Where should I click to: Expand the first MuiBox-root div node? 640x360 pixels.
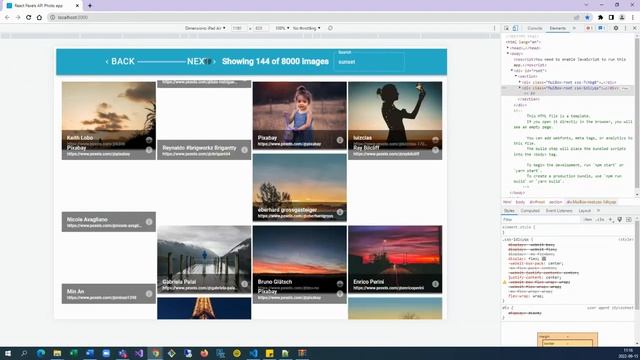tap(520, 82)
